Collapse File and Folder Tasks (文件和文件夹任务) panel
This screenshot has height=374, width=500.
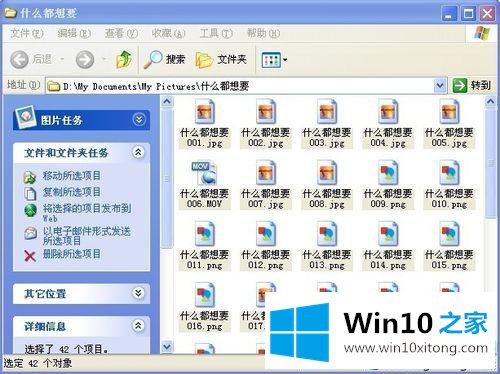138,152
